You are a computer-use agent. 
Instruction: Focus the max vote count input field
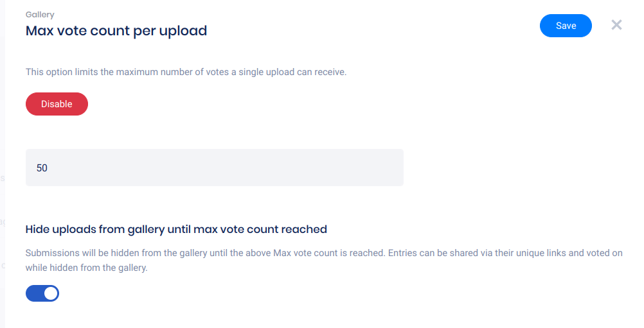click(214, 168)
